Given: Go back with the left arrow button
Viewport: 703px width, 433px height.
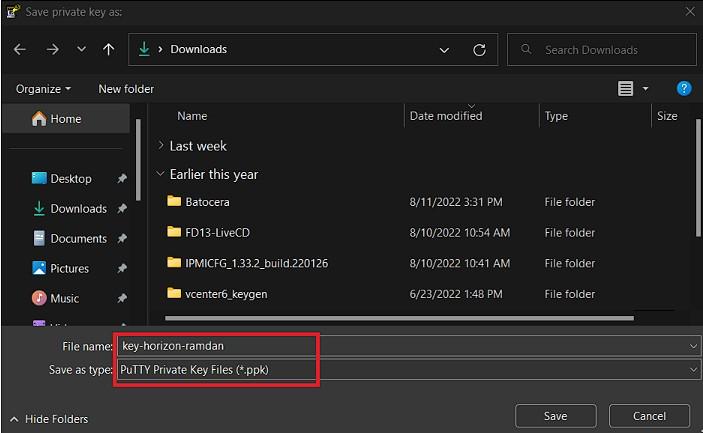Looking at the screenshot, I should (x=20, y=49).
